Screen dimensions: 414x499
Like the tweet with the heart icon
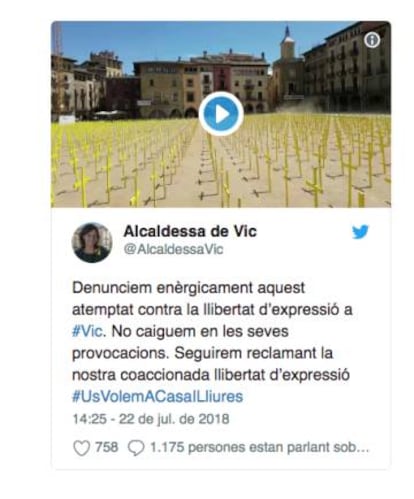81,448
